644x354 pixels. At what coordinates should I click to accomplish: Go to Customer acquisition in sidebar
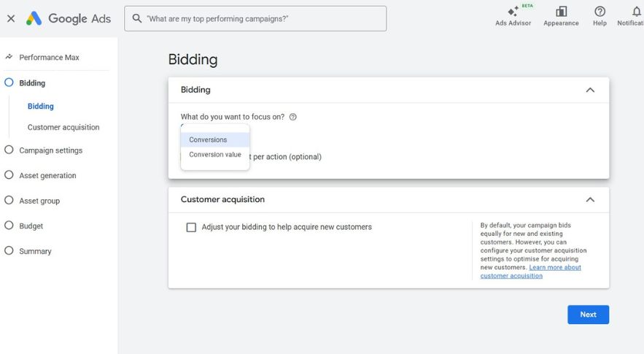click(63, 128)
